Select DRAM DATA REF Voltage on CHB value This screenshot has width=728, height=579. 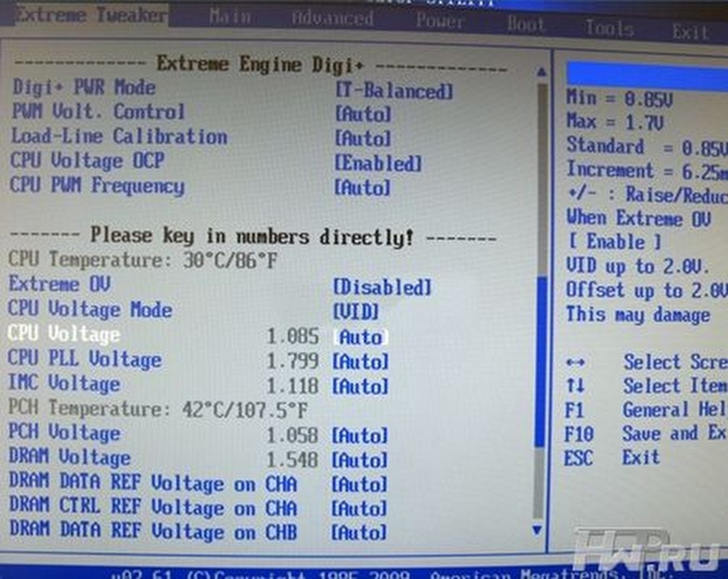pos(358,533)
